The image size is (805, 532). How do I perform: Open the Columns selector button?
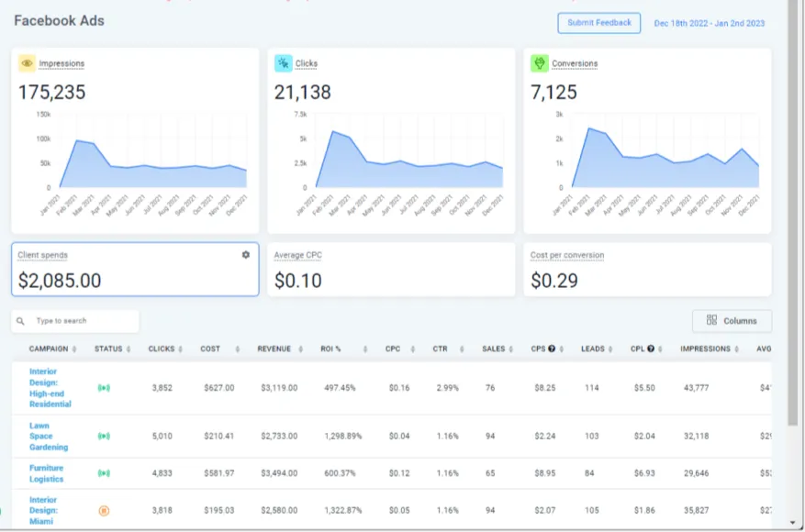[732, 321]
